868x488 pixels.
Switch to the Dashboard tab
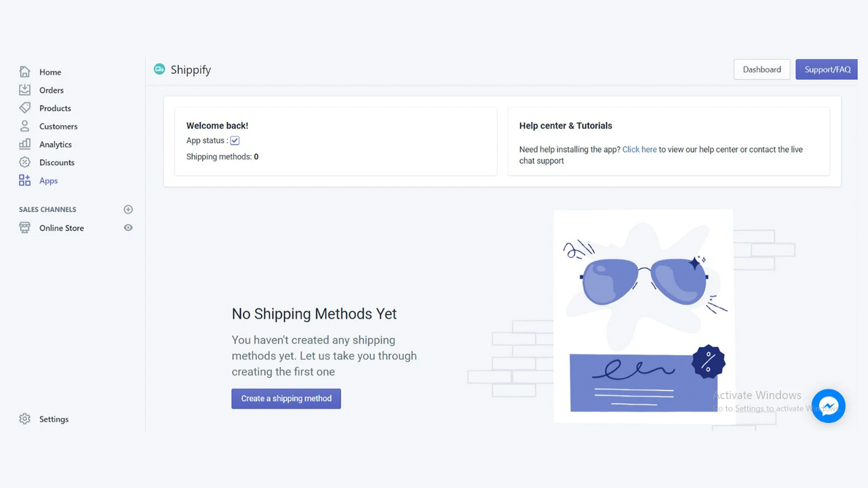coord(762,69)
